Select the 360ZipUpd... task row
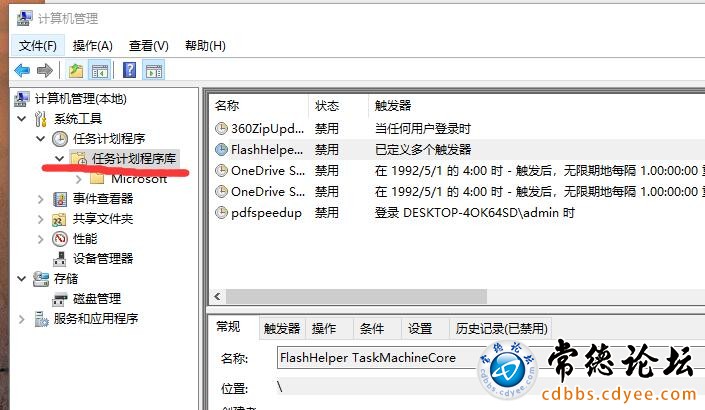Viewport: 705px width, 410px height. (457, 129)
